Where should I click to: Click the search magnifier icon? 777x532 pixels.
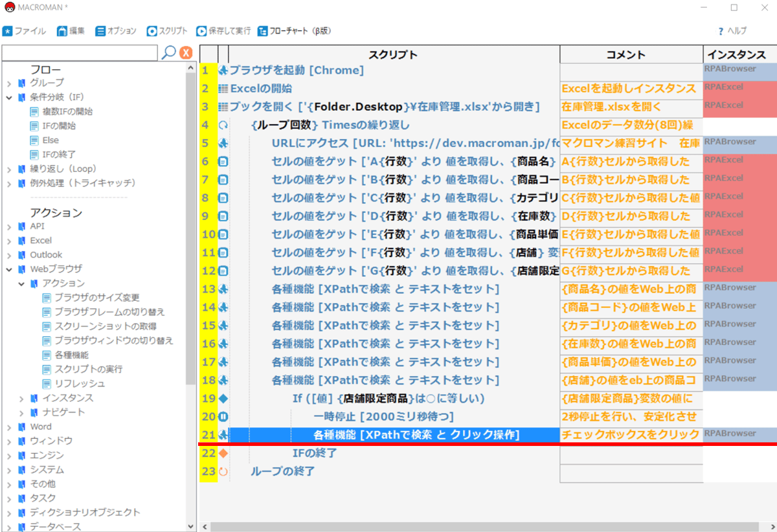[168, 52]
